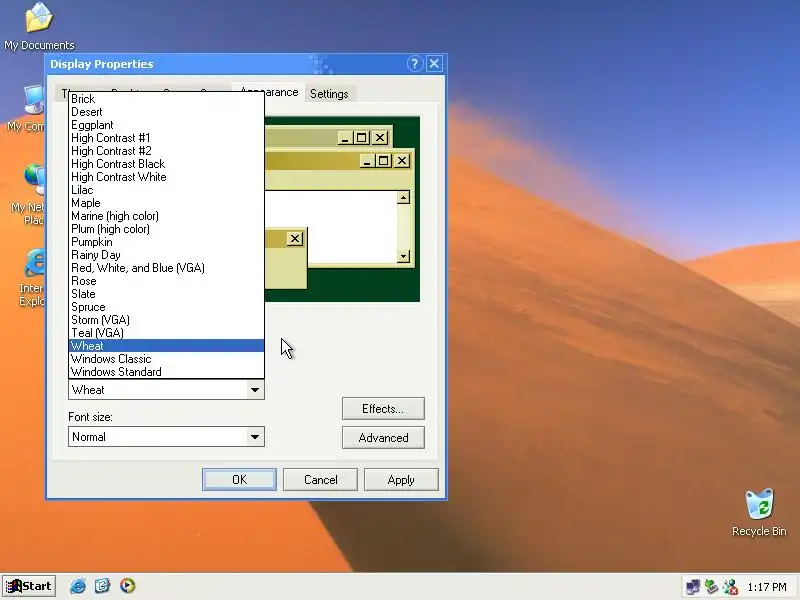Select Spruce color scheme
The height and width of the screenshot is (600, 800).
pyautogui.click(x=166, y=307)
